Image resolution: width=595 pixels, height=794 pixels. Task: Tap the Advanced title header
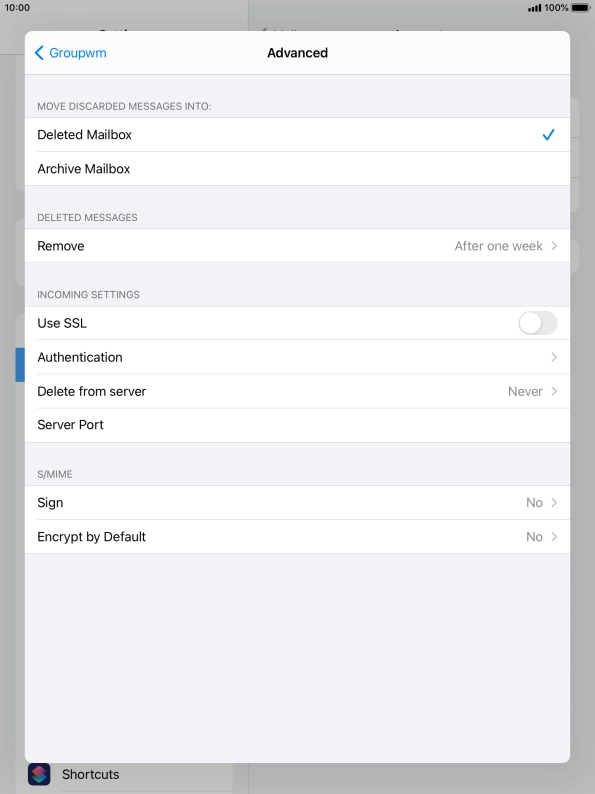click(298, 53)
